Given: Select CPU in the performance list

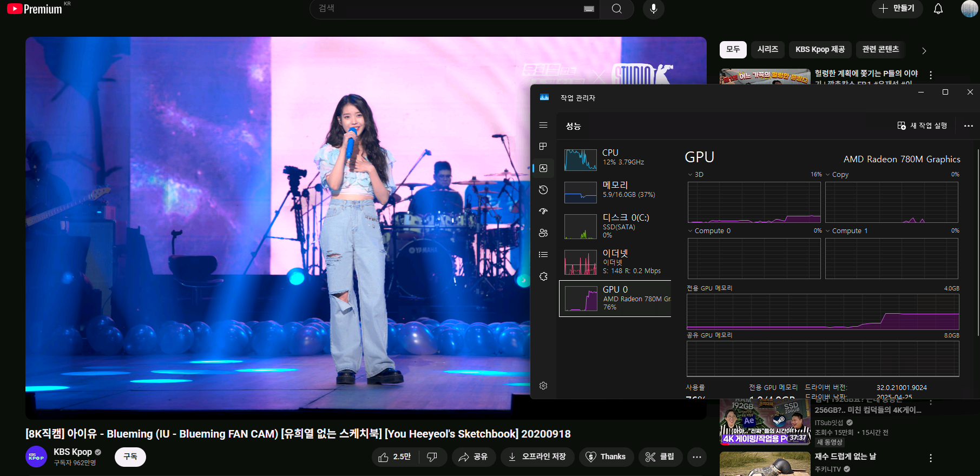Looking at the screenshot, I should pos(615,157).
